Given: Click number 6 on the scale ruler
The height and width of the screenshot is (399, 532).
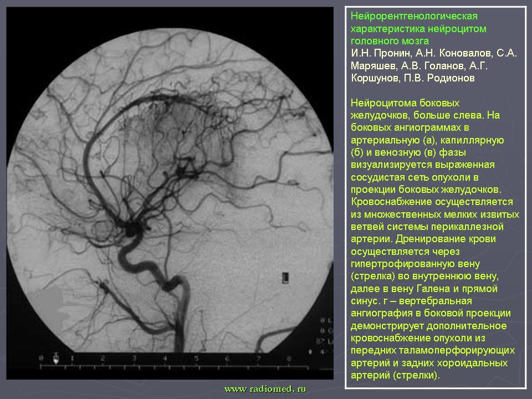Looking at the screenshot, I should pyautogui.click(x=228, y=359).
